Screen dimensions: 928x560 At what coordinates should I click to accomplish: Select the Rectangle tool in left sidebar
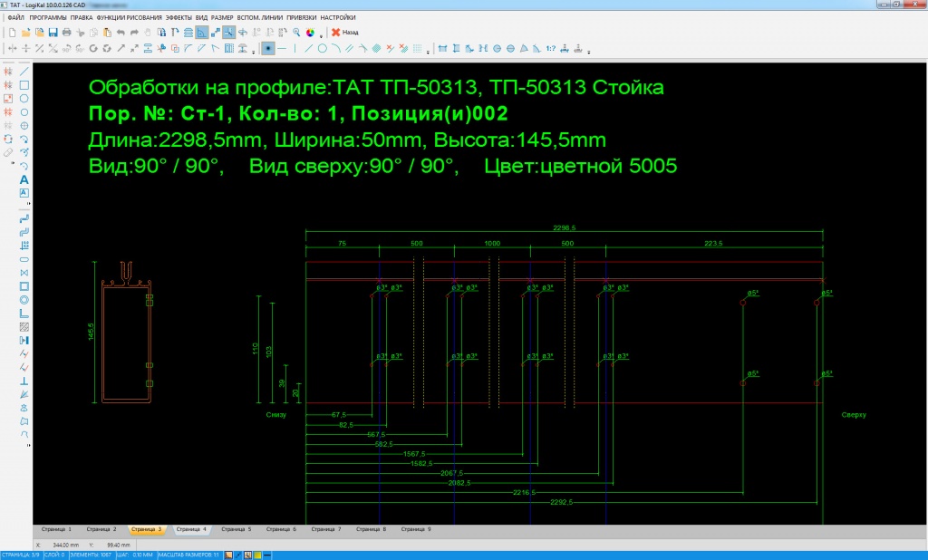[24, 84]
